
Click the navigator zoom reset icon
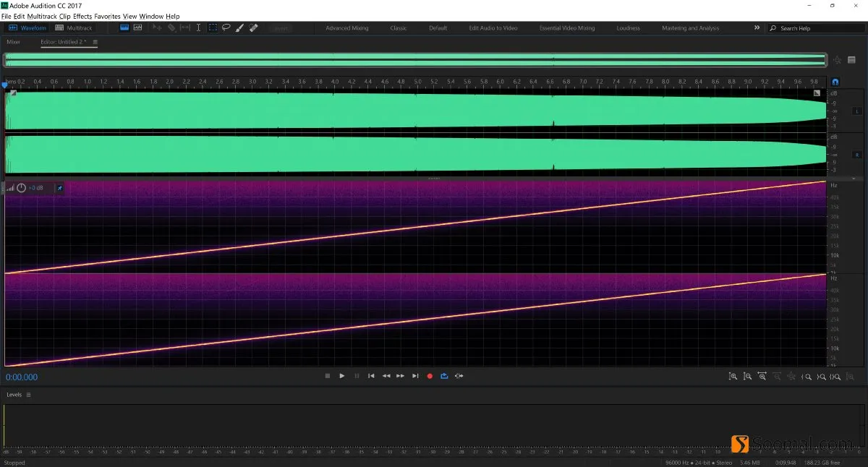click(838, 61)
